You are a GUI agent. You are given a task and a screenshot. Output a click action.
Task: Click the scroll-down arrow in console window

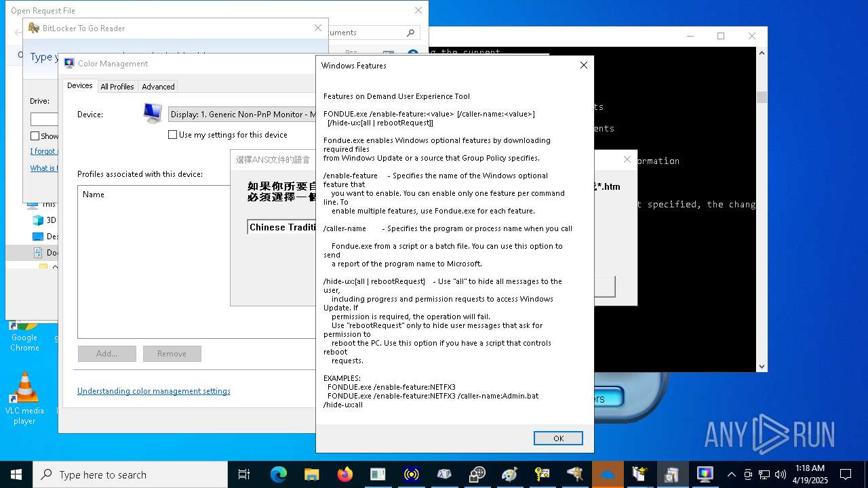pos(762,367)
